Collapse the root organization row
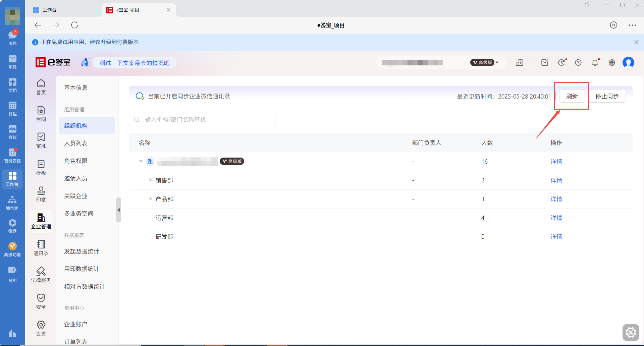Viewport: 644px width, 346px height. (141, 162)
